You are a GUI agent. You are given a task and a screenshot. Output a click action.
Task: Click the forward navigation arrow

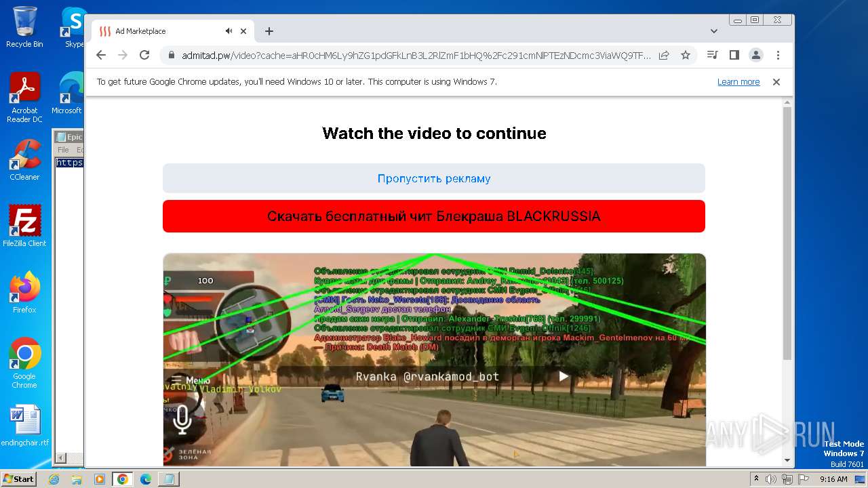click(123, 55)
